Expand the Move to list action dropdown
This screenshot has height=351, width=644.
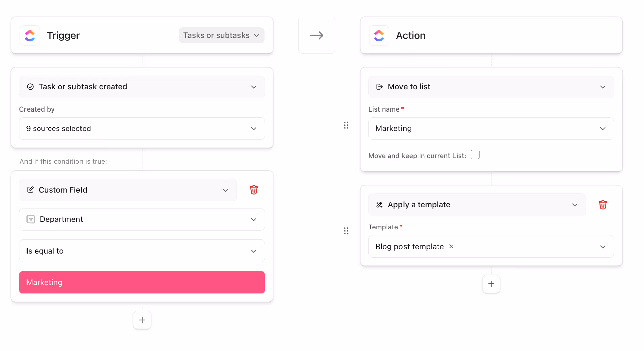(x=491, y=86)
